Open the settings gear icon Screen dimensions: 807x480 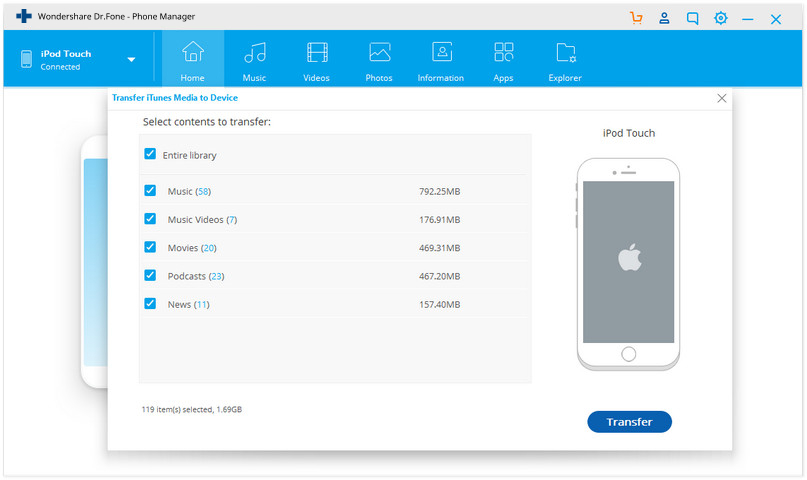point(721,18)
